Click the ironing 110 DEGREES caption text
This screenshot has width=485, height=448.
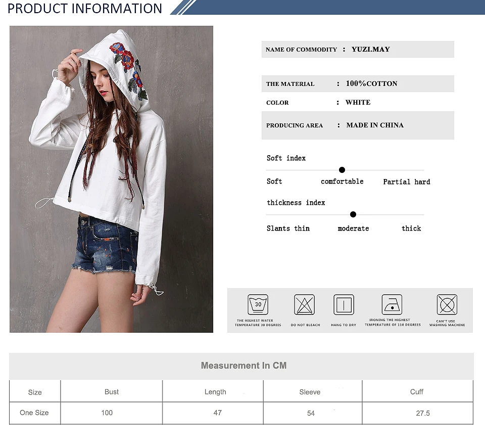click(x=393, y=322)
